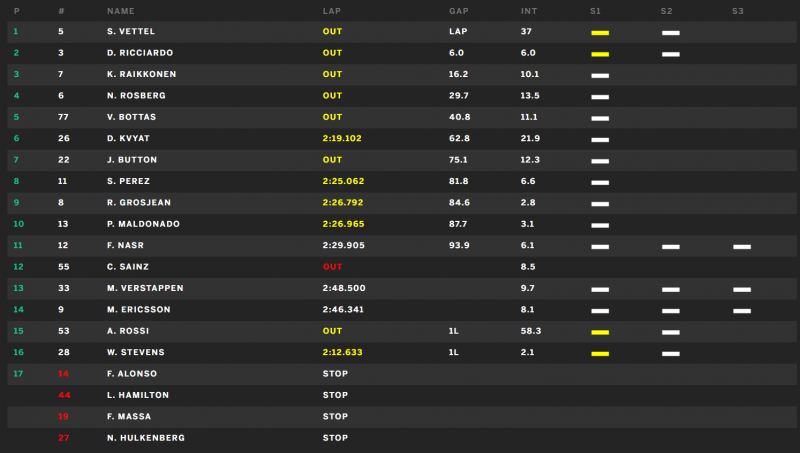Click STOP status for N. HULKENBERG

coord(335,438)
